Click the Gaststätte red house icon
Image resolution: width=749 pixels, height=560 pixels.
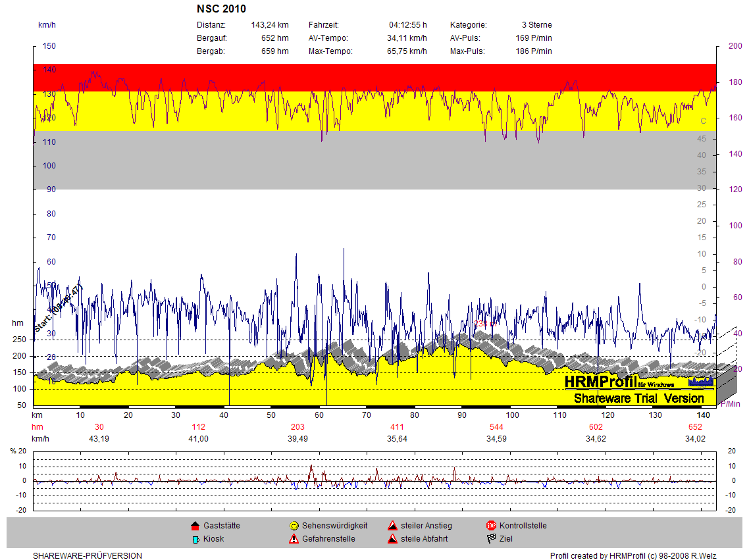tap(195, 526)
